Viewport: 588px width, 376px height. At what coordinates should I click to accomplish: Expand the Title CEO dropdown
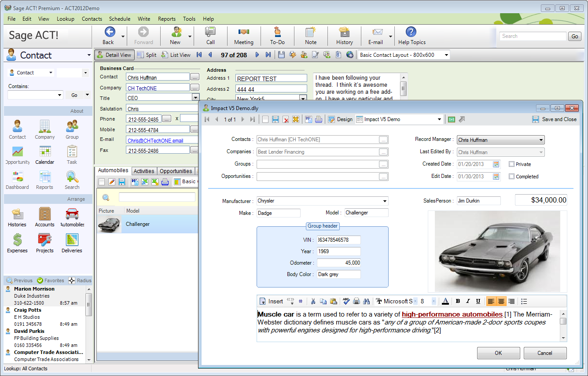click(x=195, y=98)
